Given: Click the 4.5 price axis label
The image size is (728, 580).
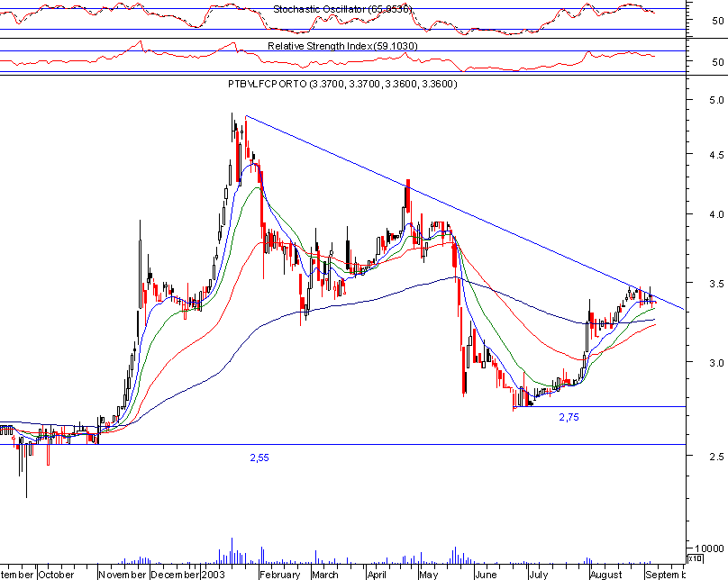Looking at the screenshot, I should pyautogui.click(x=716, y=155).
